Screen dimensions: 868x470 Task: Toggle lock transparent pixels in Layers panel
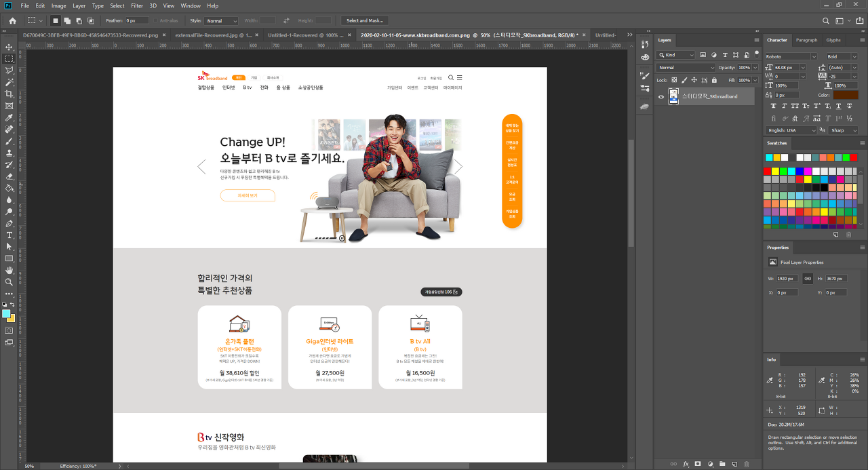coord(674,80)
